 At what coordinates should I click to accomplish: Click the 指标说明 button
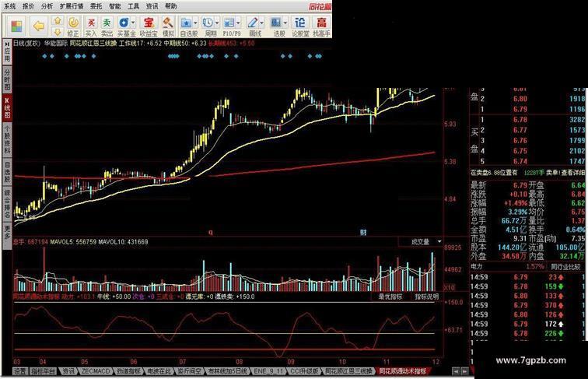426,297
